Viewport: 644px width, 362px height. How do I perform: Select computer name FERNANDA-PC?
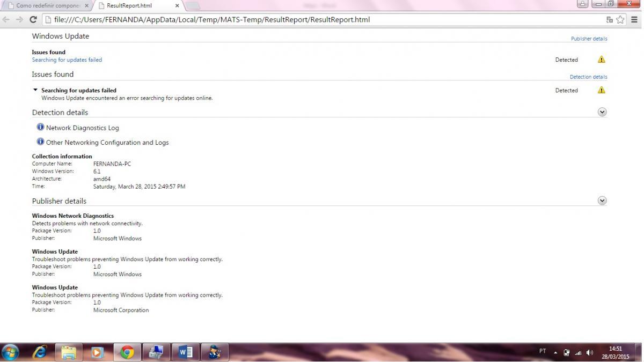[112, 164]
